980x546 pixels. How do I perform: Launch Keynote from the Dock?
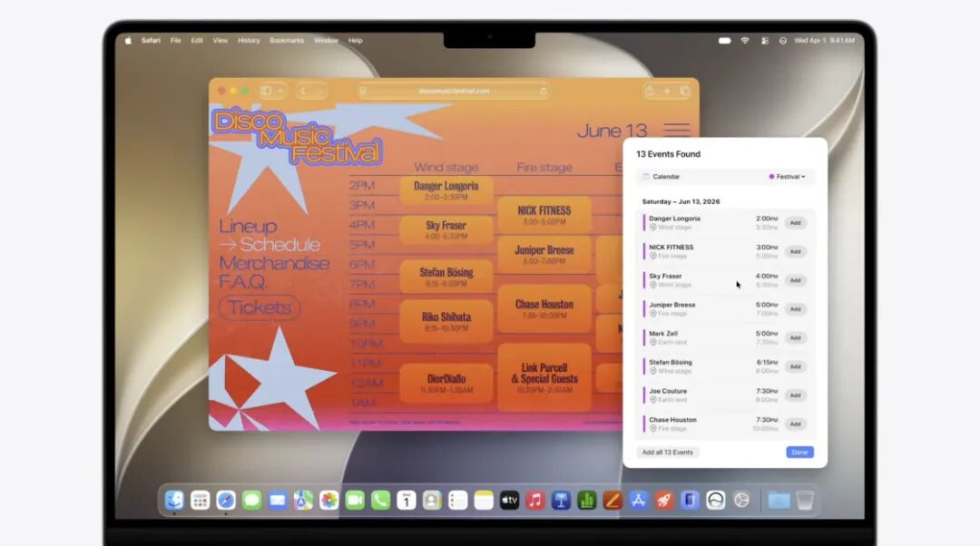pos(561,500)
